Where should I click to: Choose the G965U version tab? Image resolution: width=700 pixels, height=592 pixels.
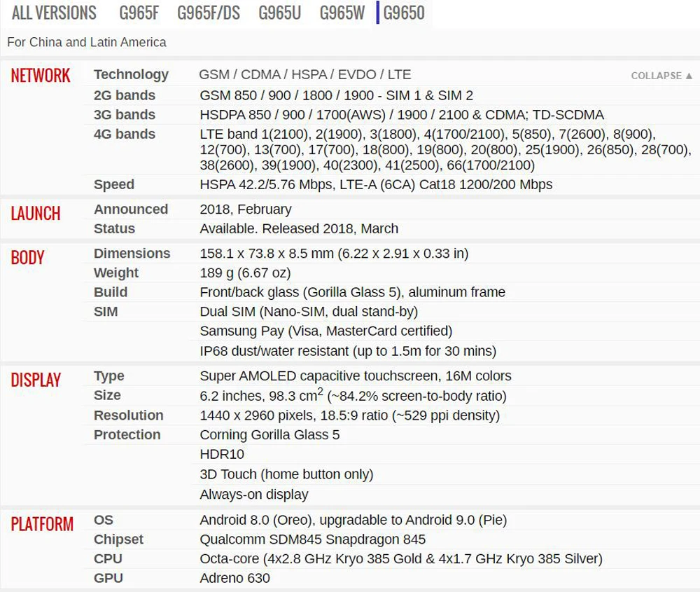280,13
